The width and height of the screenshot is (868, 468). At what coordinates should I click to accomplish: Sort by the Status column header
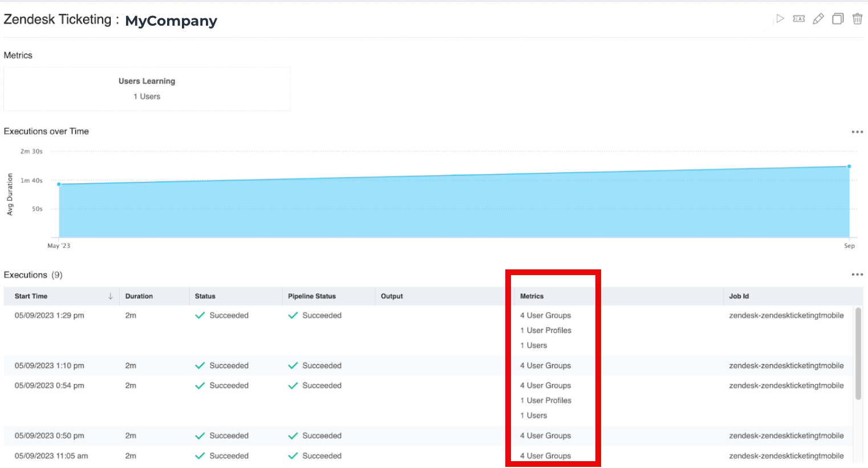coord(205,296)
